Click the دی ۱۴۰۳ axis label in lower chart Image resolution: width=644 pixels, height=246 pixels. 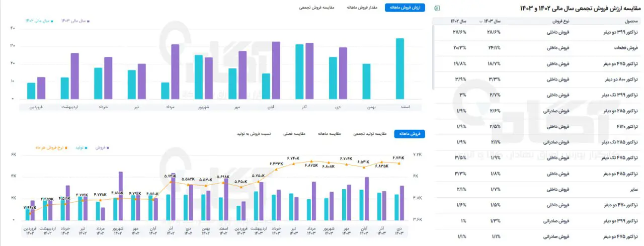[399, 231]
